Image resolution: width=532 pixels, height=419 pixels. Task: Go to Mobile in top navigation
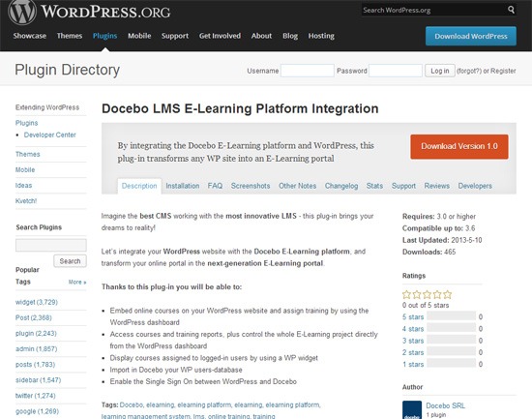(x=139, y=36)
